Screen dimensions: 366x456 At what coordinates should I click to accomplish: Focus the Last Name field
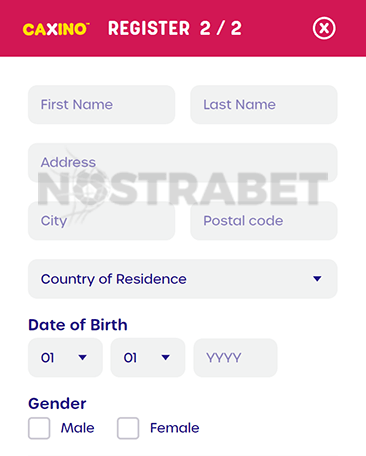click(264, 105)
